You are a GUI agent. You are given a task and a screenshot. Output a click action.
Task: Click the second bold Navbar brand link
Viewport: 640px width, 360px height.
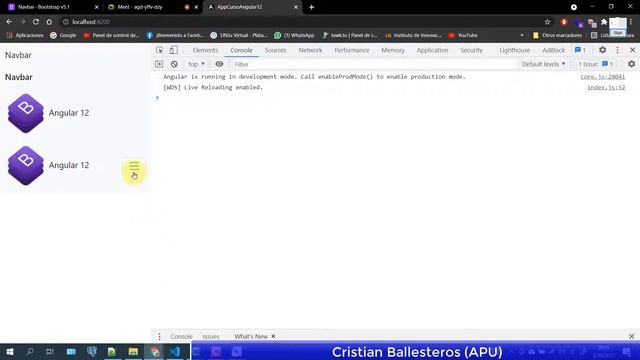(x=18, y=77)
